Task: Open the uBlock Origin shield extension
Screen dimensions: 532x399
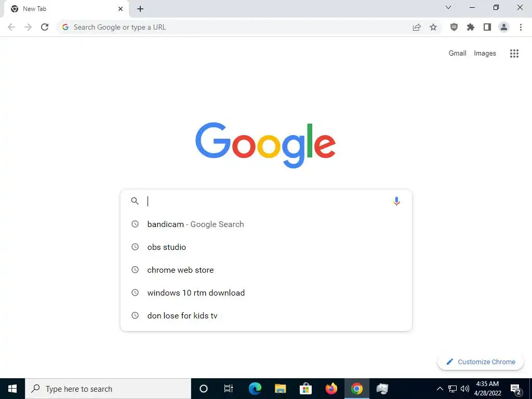Action: pos(454,27)
